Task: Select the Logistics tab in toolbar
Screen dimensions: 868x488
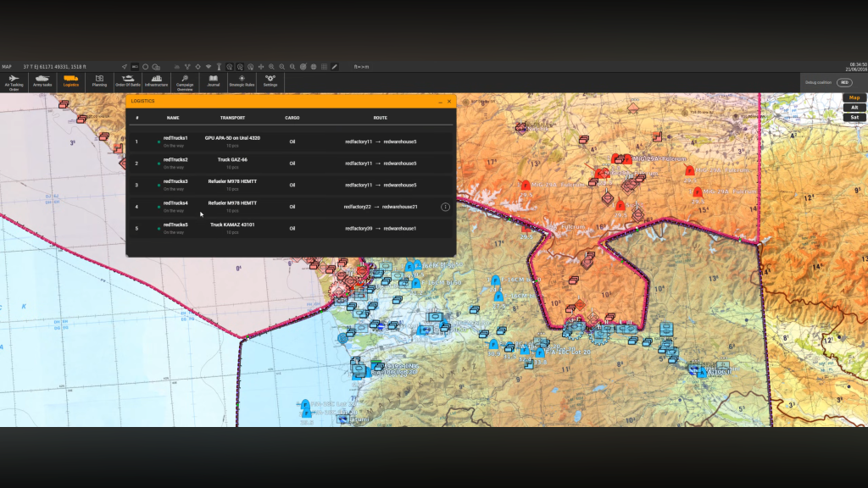Action: 71,81
